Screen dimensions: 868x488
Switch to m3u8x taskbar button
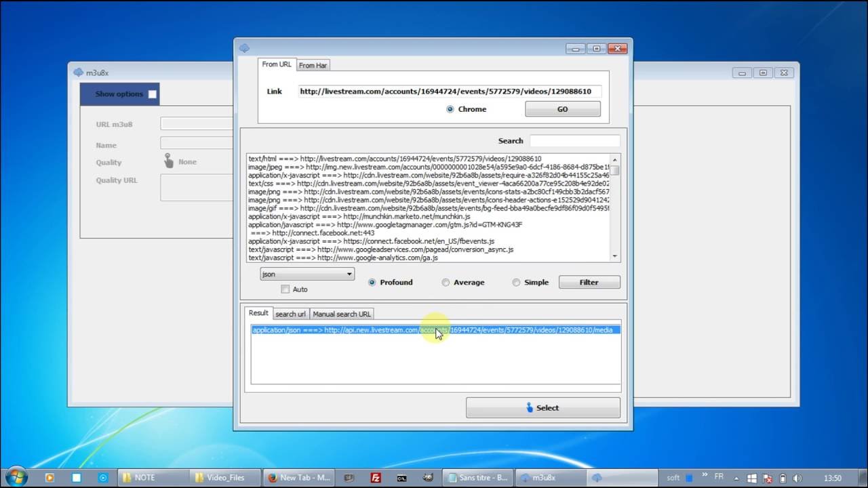tap(550, 478)
